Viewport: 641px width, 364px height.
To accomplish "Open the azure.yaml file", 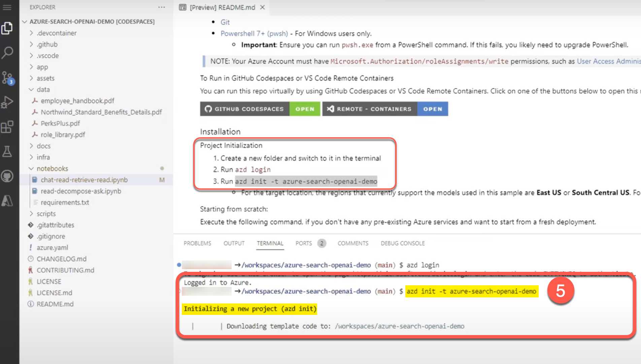I will [52, 248].
